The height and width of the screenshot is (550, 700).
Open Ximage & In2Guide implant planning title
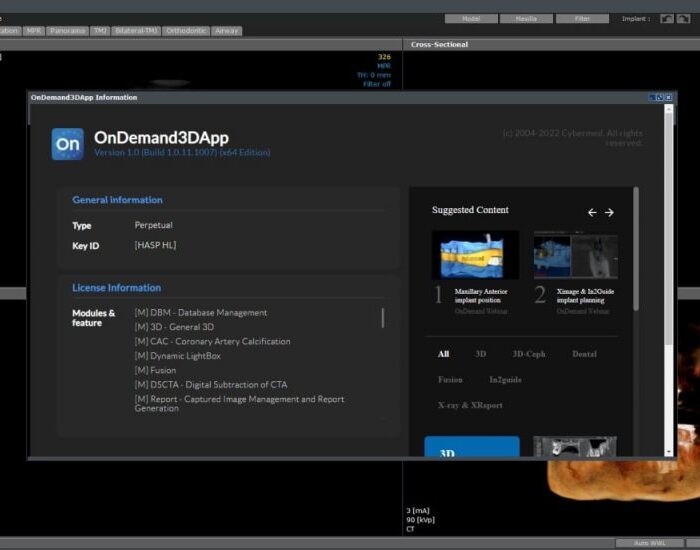coord(585,296)
